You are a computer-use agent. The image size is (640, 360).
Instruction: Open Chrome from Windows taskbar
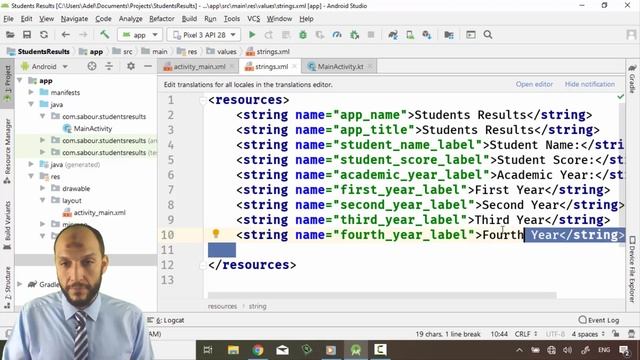coord(258,350)
